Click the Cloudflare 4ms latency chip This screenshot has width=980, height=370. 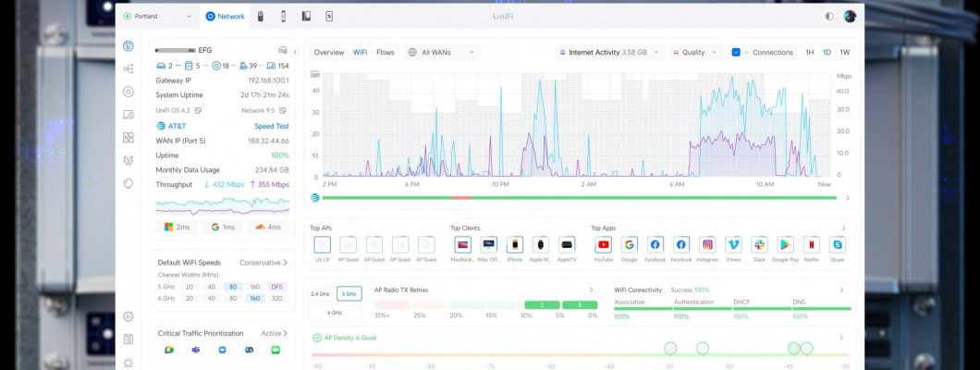pyautogui.click(x=268, y=227)
